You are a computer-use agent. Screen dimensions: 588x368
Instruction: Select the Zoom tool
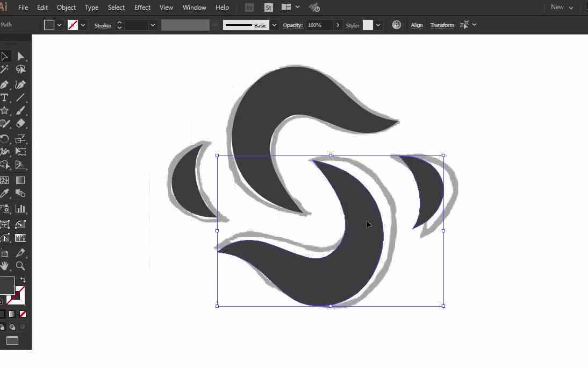tap(20, 266)
